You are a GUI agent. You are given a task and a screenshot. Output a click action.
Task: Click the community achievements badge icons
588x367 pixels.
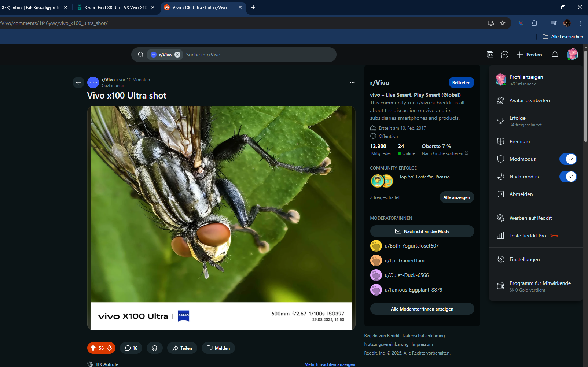(382, 181)
